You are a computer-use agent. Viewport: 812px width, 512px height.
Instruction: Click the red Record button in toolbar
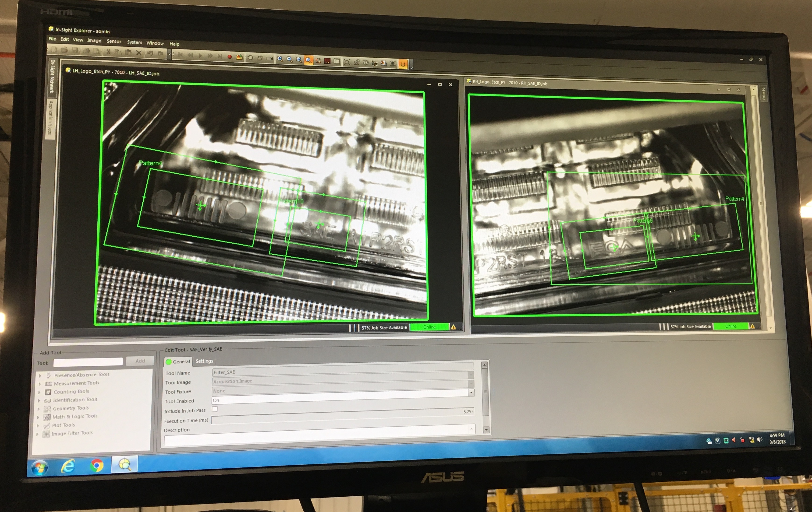(x=230, y=57)
